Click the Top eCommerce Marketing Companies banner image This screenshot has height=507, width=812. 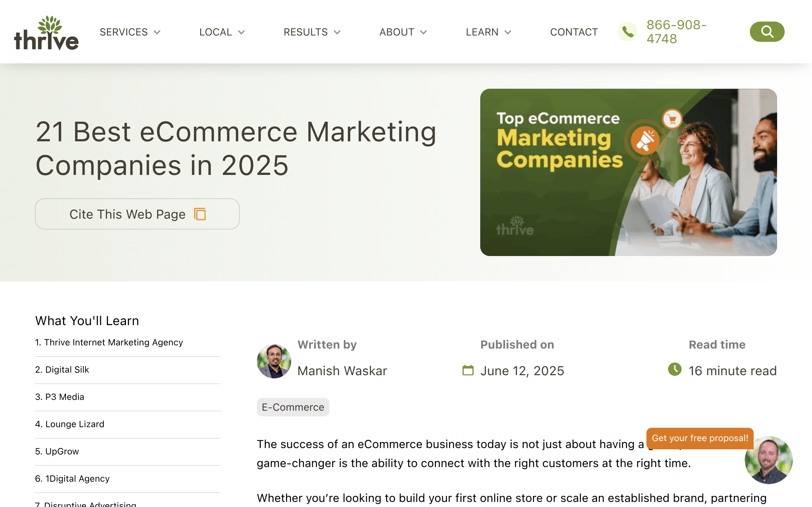[x=628, y=172]
